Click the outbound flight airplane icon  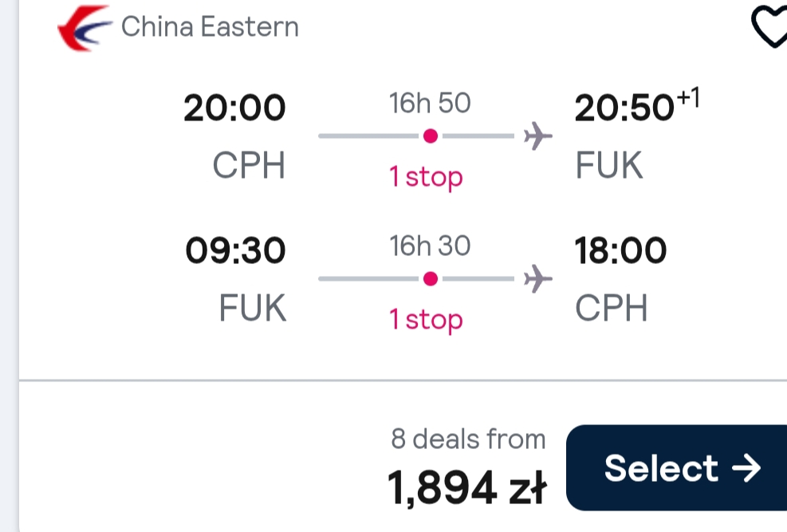(x=537, y=136)
